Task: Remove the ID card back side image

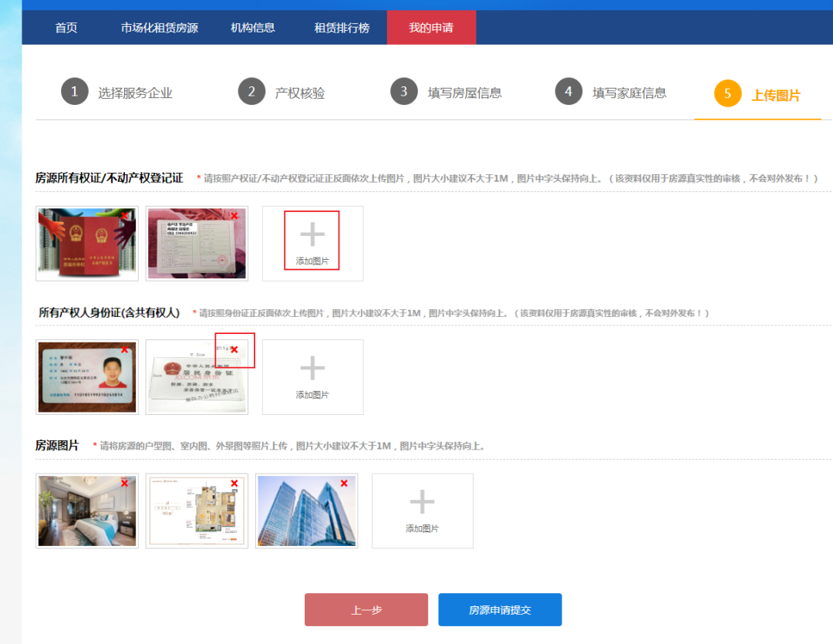Action: pos(234,349)
